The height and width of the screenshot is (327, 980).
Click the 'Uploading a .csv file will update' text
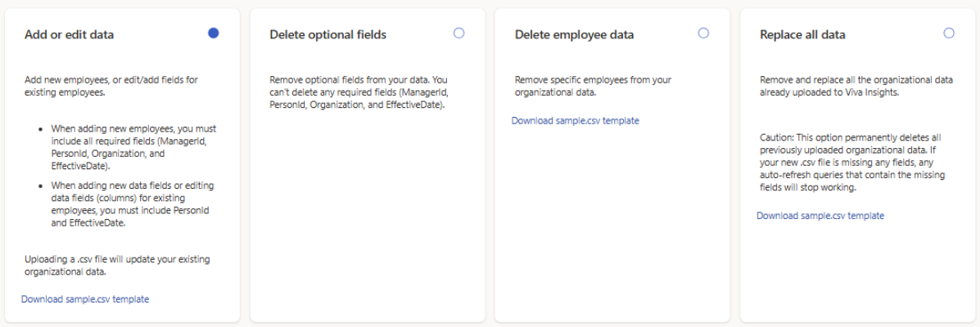pos(117,265)
